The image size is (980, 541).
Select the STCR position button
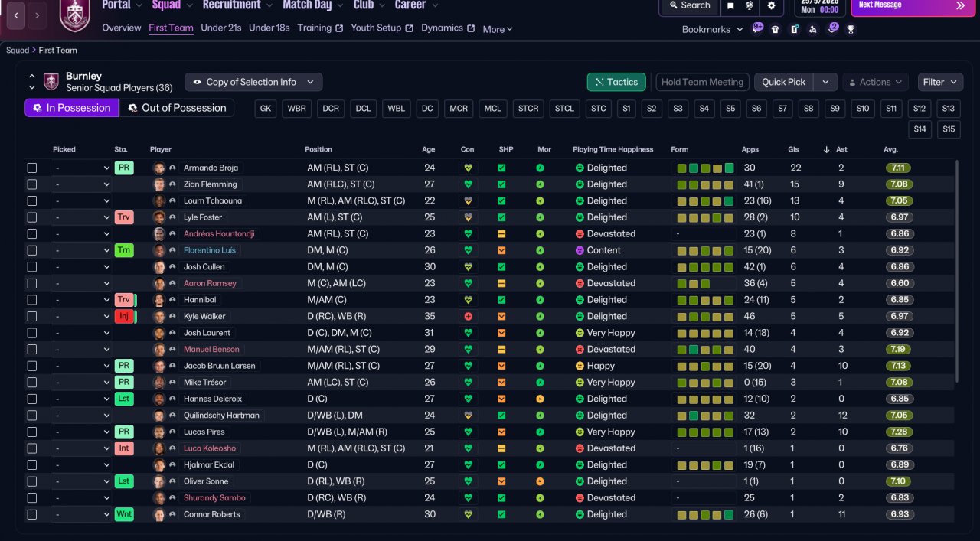(x=528, y=109)
